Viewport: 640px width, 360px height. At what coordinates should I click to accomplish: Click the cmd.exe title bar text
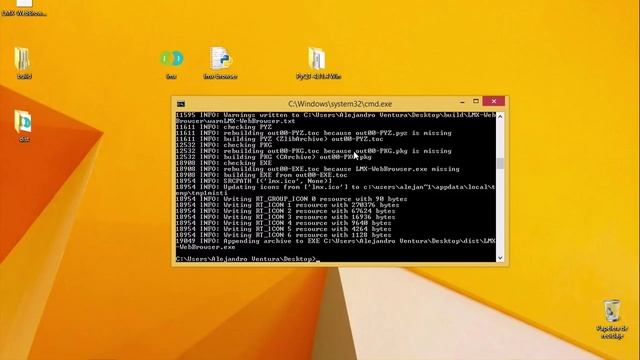(x=340, y=104)
